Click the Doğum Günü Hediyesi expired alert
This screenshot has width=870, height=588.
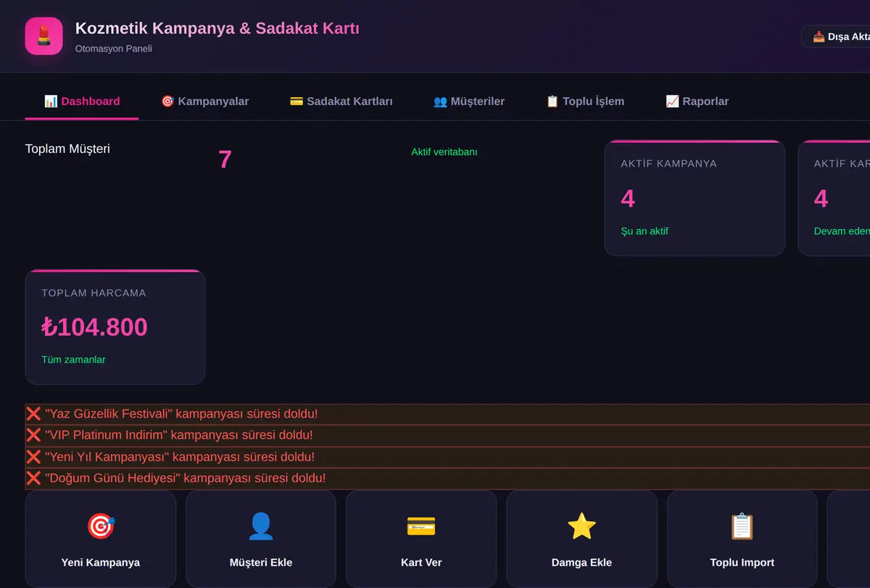[x=447, y=479]
